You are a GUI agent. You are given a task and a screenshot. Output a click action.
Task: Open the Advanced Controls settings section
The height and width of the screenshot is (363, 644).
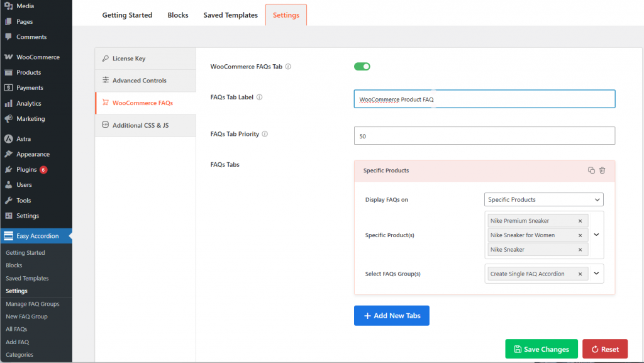(139, 81)
